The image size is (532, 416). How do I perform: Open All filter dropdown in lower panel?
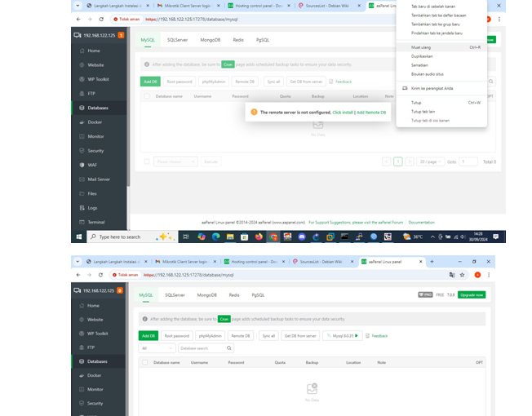[x=157, y=348]
